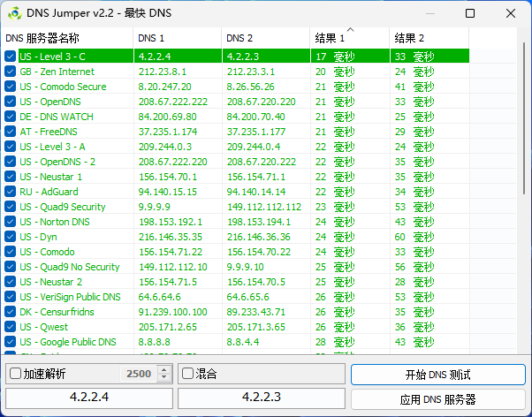
Task: Toggle the US - Comodo Secure checkbox
Action: pyautogui.click(x=11, y=87)
